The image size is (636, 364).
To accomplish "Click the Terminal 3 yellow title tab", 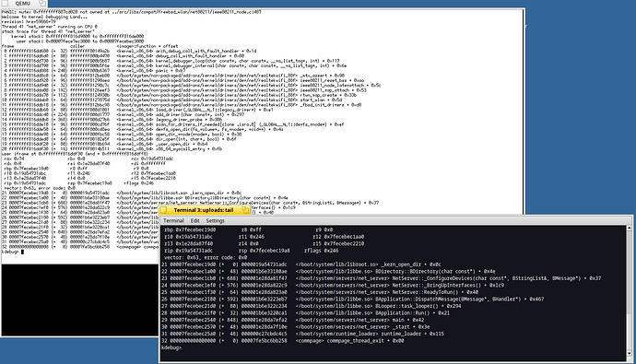I will [204, 210].
